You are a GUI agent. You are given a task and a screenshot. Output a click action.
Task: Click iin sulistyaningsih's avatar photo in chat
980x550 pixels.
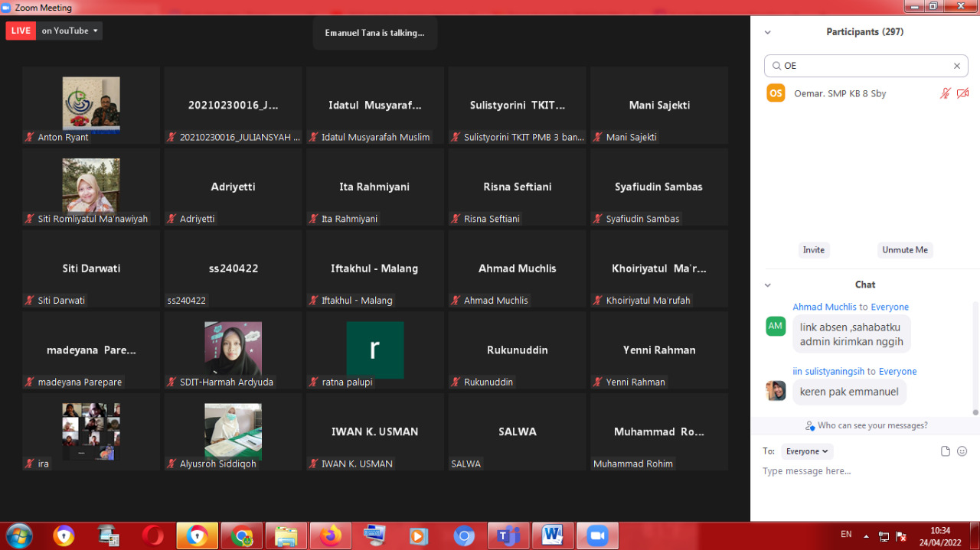click(x=776, y=390)
